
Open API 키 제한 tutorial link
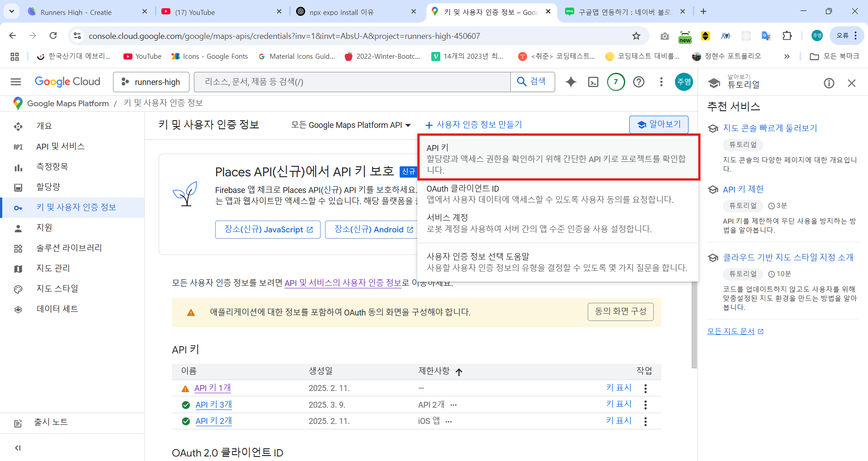click(743, 189)
